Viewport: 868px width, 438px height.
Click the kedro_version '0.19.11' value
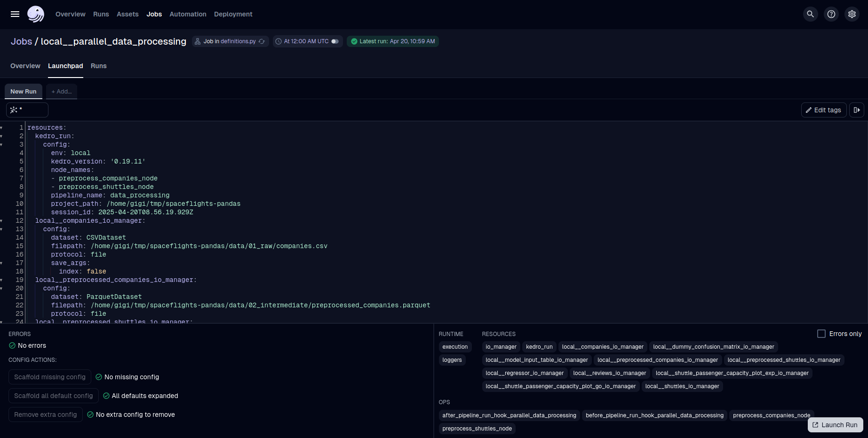coord(128,162)
